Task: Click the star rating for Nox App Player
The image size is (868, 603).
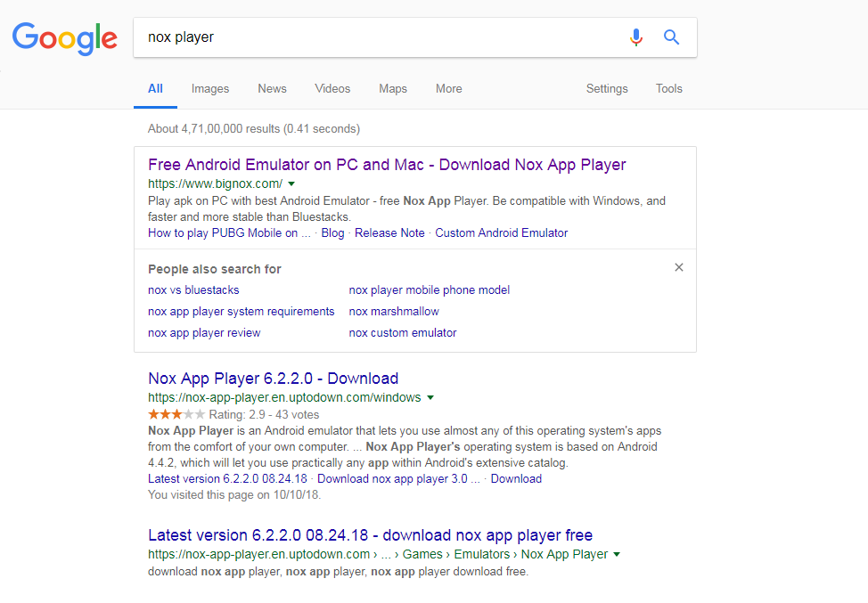Action: pos(176,414)
